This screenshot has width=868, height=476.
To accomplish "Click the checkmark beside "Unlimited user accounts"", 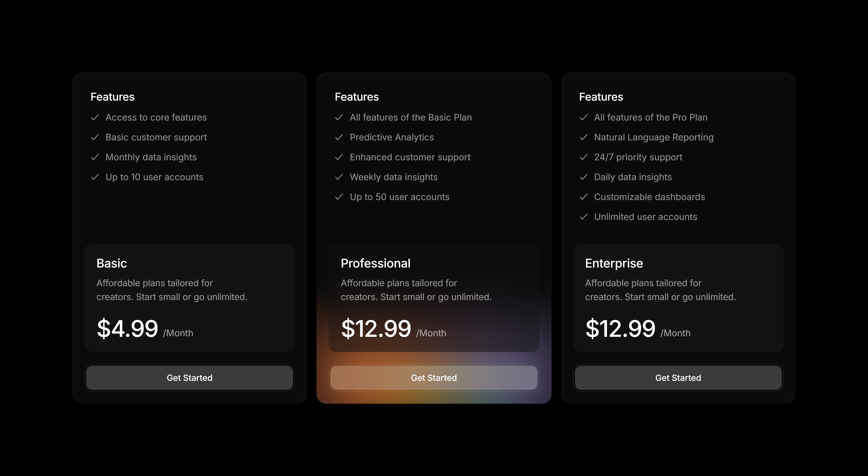I will pyautogui.click(x=584, y=217).
